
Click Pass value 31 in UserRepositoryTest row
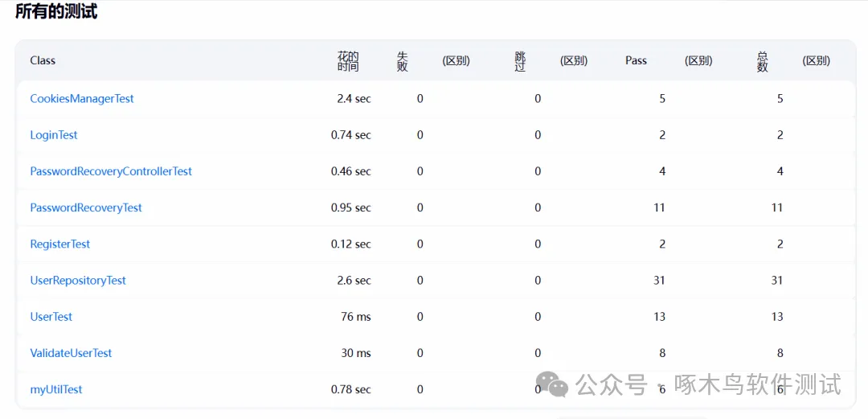[659, 281]
